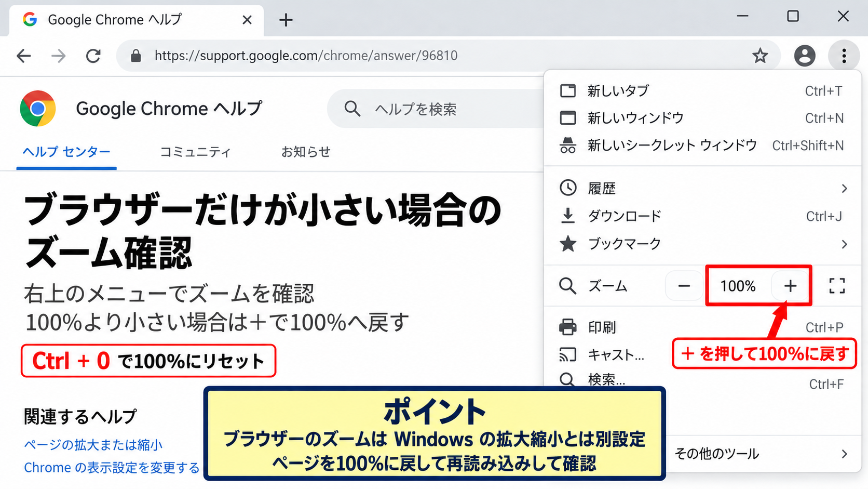
Task: Click the site lock icon in address bar
Action: (x=136, y=56)
